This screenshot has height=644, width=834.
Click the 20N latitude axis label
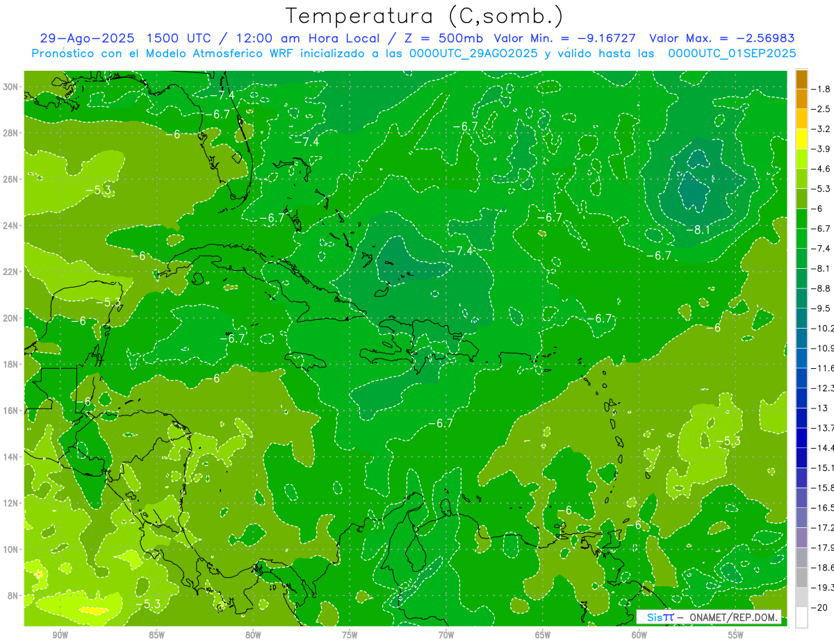(x=11, y=317)
